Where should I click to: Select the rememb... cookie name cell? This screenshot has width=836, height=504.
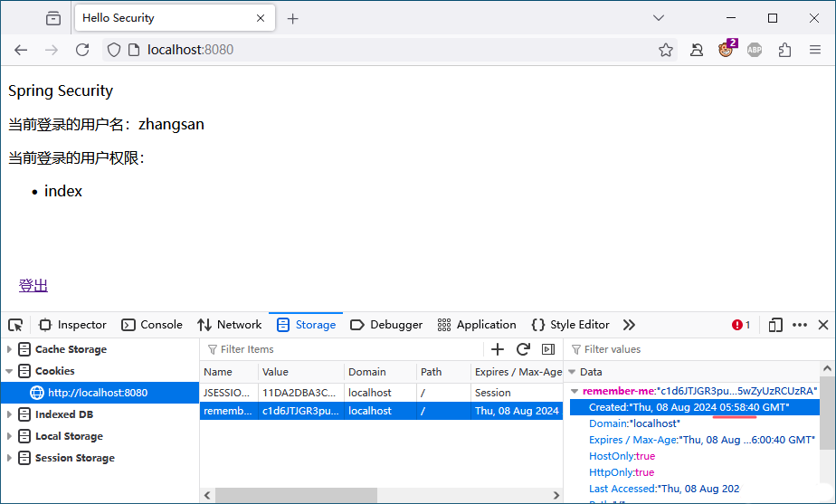229,411
